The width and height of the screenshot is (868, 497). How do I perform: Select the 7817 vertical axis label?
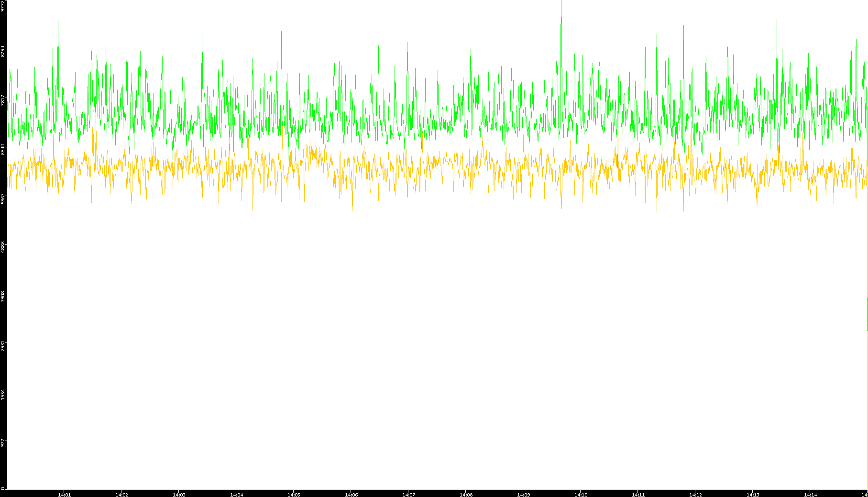[3, 100]
